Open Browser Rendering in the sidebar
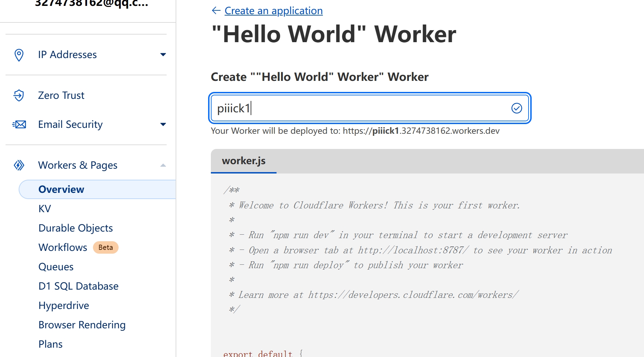644x357 pixels. [x=82, y=325]
